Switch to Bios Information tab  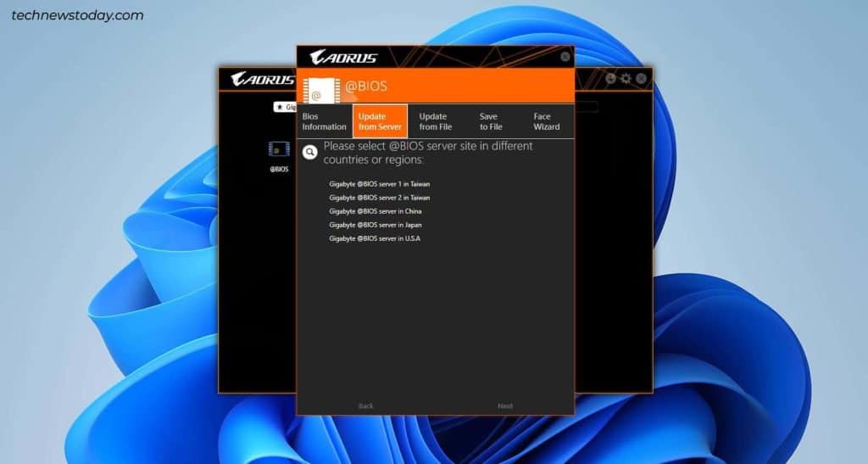click(324, 121)
